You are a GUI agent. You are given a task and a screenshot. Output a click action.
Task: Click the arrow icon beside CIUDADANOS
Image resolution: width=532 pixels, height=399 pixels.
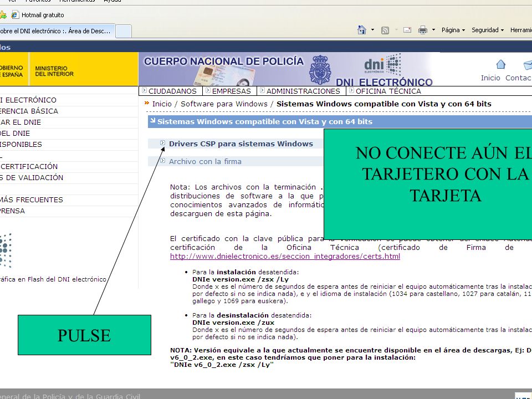(x=145, y=90)
